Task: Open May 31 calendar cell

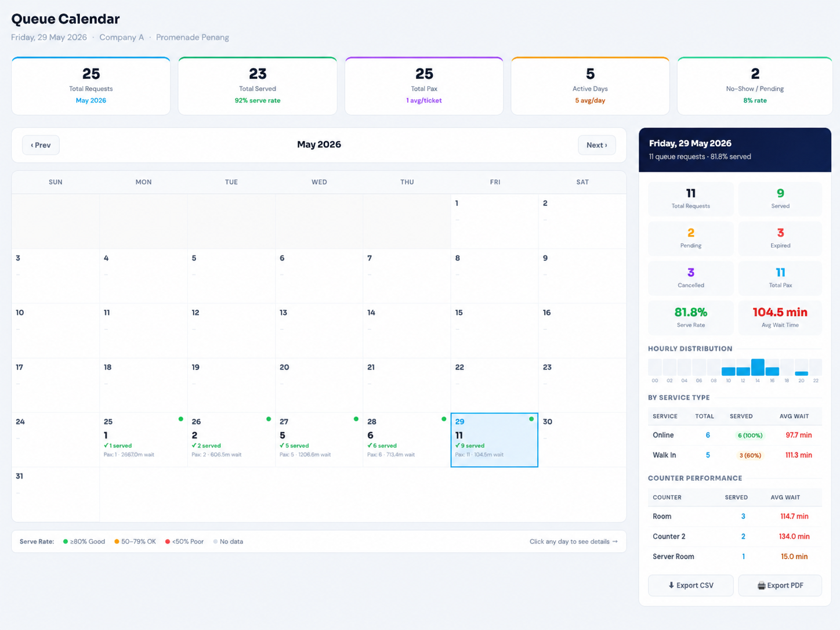Action: click(56, 494)
